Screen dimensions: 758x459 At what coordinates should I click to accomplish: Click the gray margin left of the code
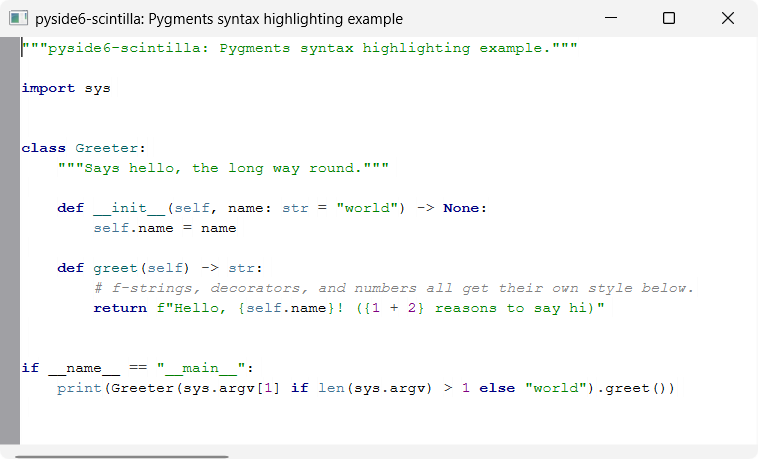click(10, 240)
